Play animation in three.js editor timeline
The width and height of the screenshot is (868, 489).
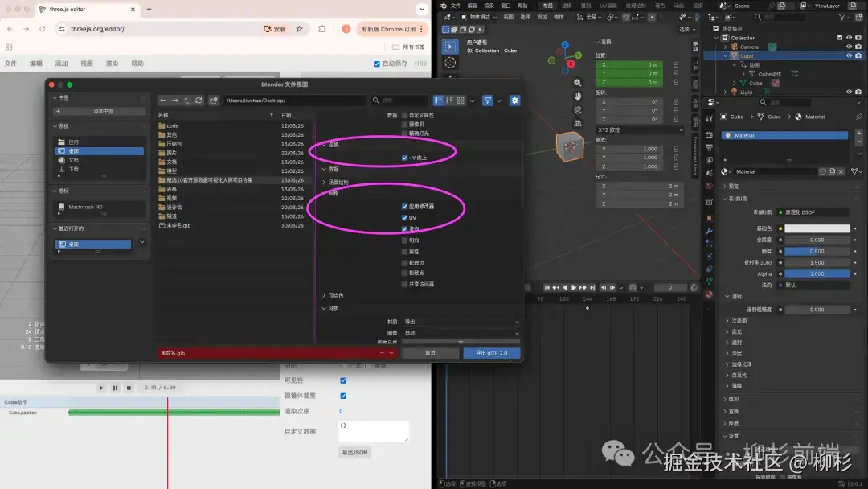[101, 388]
